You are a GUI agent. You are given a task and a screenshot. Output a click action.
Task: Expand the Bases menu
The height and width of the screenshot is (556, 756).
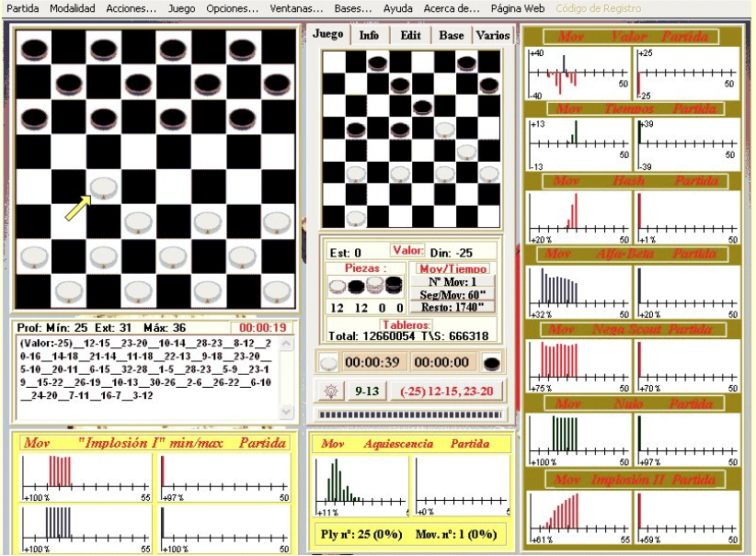click(x=353, y=8)
